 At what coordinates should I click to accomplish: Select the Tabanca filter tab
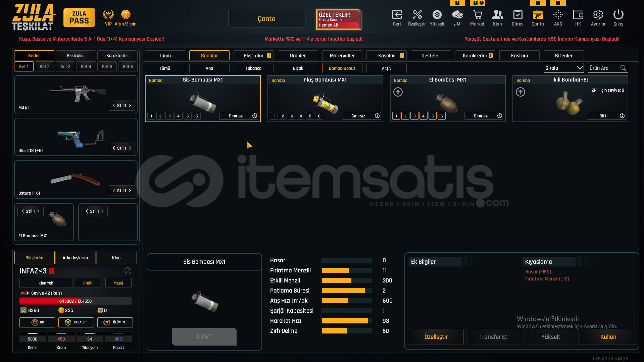pyautogui.click(x=254, y=68)
